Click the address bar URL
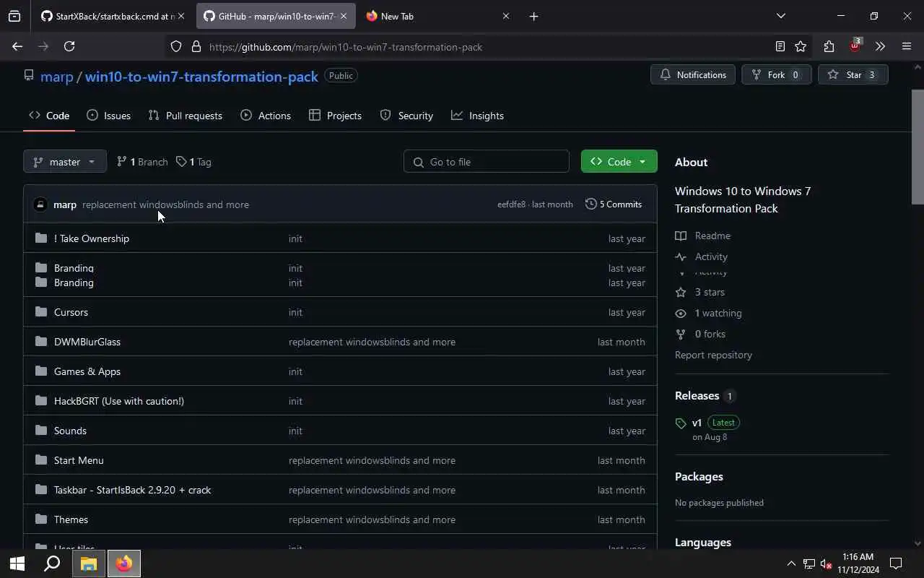924x578 pixels. point(346,47)
